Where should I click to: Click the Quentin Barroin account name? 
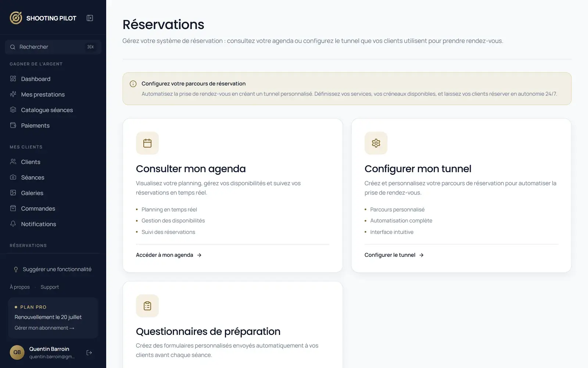pyautogui.click(x=49, y=349)
